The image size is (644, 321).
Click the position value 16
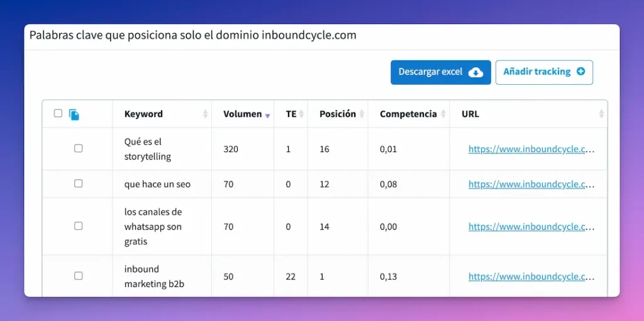click(x=325, y=150)
